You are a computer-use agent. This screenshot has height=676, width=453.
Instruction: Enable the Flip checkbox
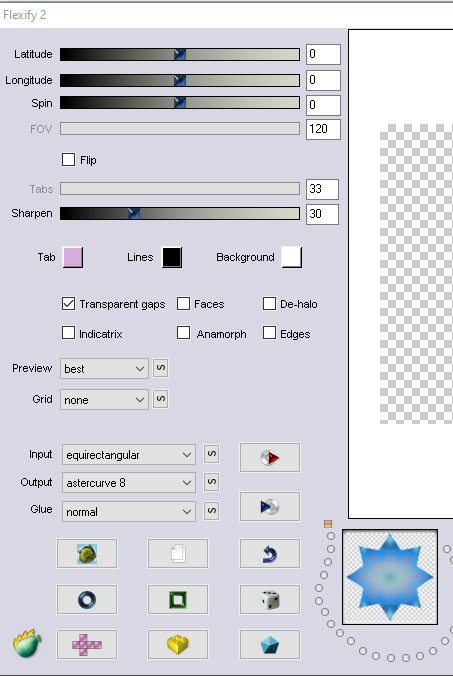(69, 160)
